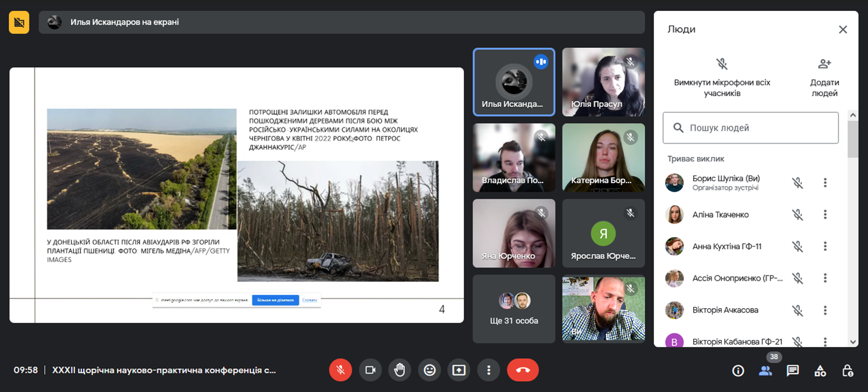Show meeting details info icon
The height and width of the screenshot is (392, 868).
tap(738, 370)
